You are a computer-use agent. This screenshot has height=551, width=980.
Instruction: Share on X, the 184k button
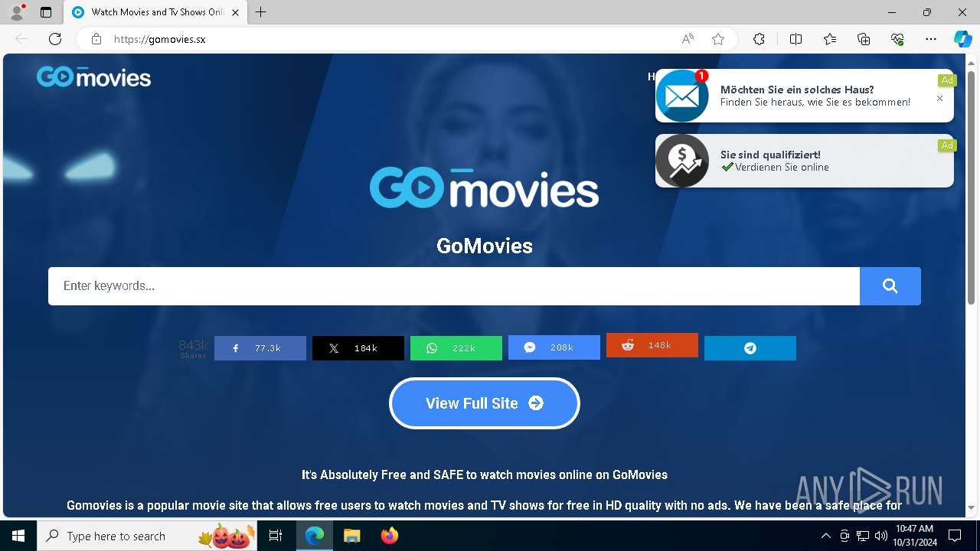tap(358, 348)
